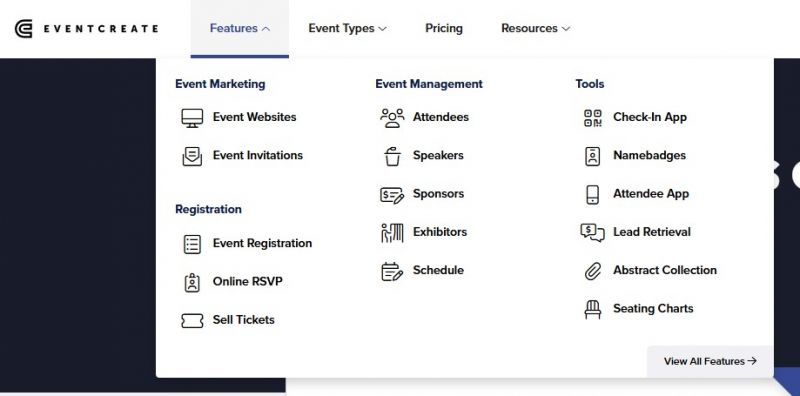Select the Exhibitors booth icon
Viewport: 800px width, 396px height.
[x=392, y=232]
